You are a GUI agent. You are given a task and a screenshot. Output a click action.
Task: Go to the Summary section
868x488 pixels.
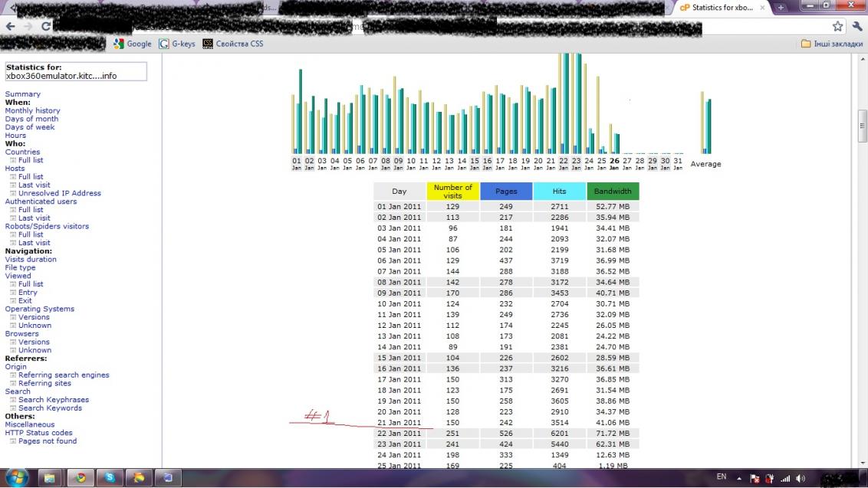tap(23, 94)
